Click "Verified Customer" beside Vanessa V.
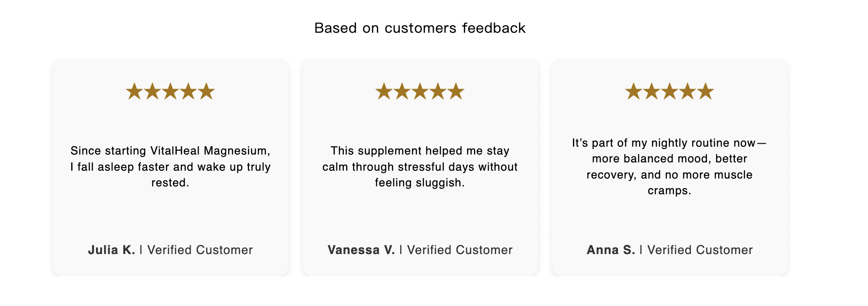Image resolution: width=868 pixels, height=306 pixels. [460, 250]
